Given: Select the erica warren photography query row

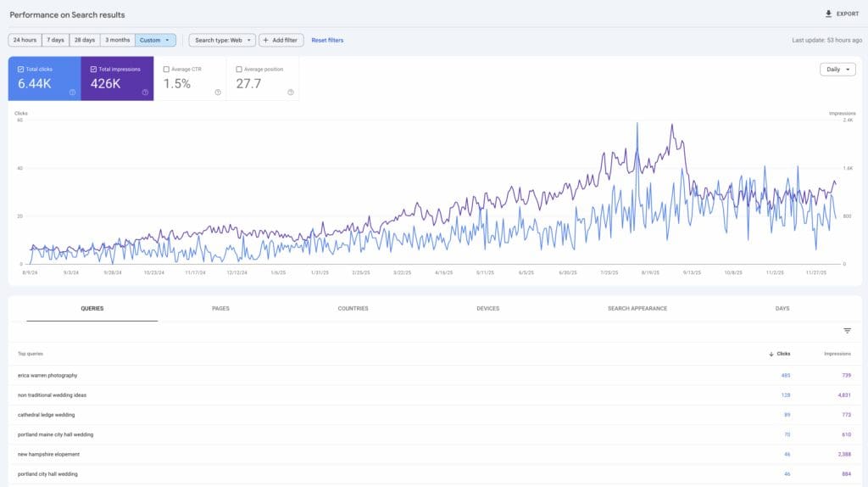Looking at the screenshot, I should pyautogui.click(x=47, y=375).
